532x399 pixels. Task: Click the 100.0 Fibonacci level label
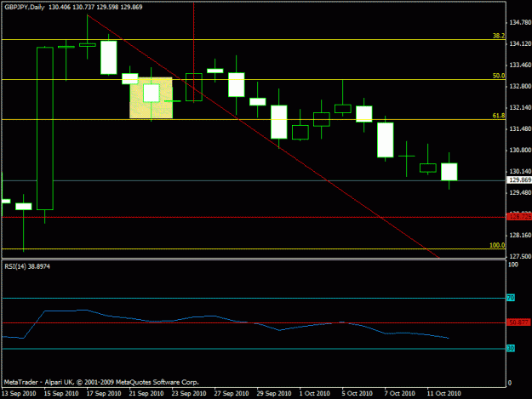pos(497,245)
